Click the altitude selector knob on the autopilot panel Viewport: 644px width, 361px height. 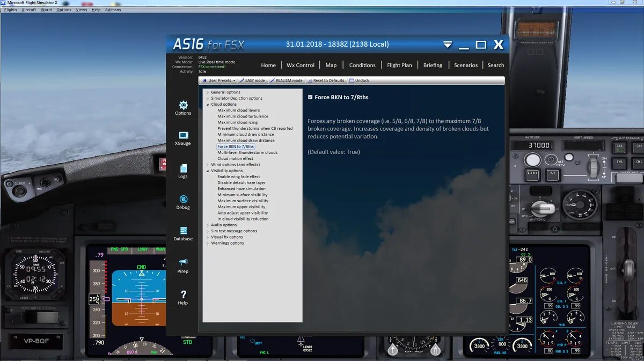[532, 160]
